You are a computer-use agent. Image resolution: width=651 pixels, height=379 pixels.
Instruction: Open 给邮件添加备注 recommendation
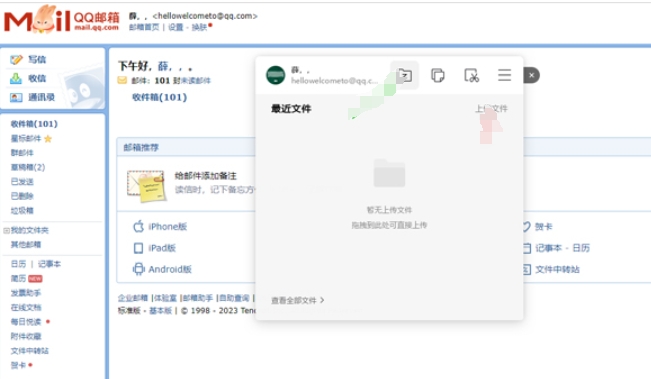point(206,176)
